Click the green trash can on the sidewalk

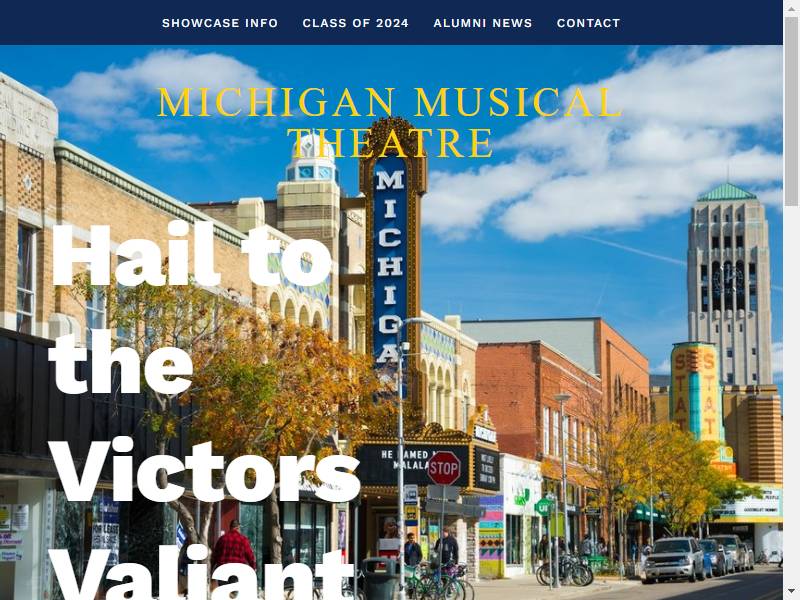381,578
